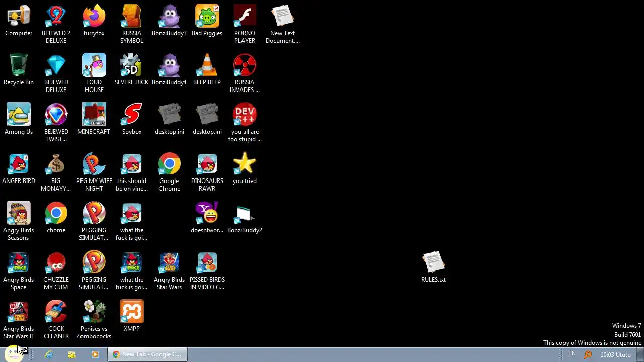Select the Soybox icon
The image size is (644, 362).
131,115
